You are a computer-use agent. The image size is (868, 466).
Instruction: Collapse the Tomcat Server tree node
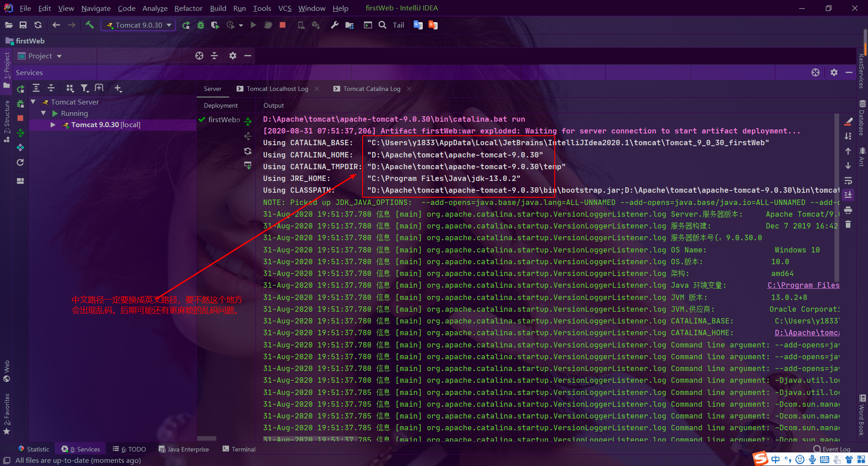click(x=33, y=102)
